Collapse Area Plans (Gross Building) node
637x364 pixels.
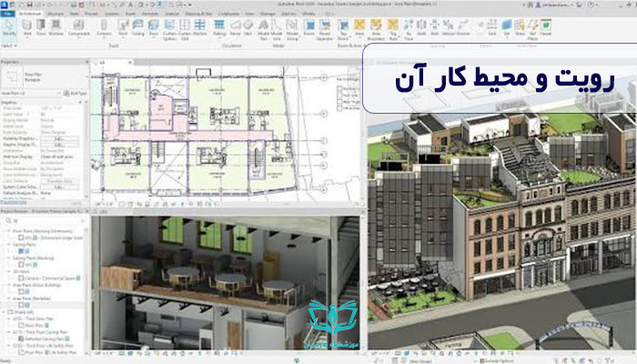coord(9,285)
